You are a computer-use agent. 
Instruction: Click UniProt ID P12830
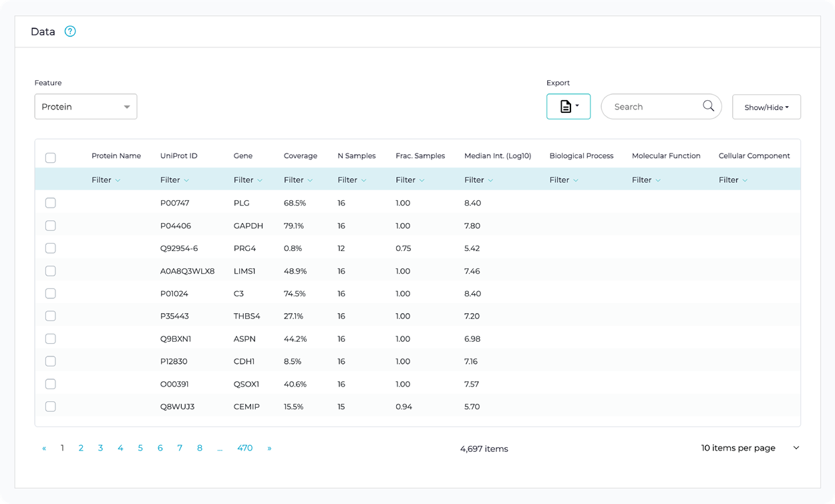(174, 361)
